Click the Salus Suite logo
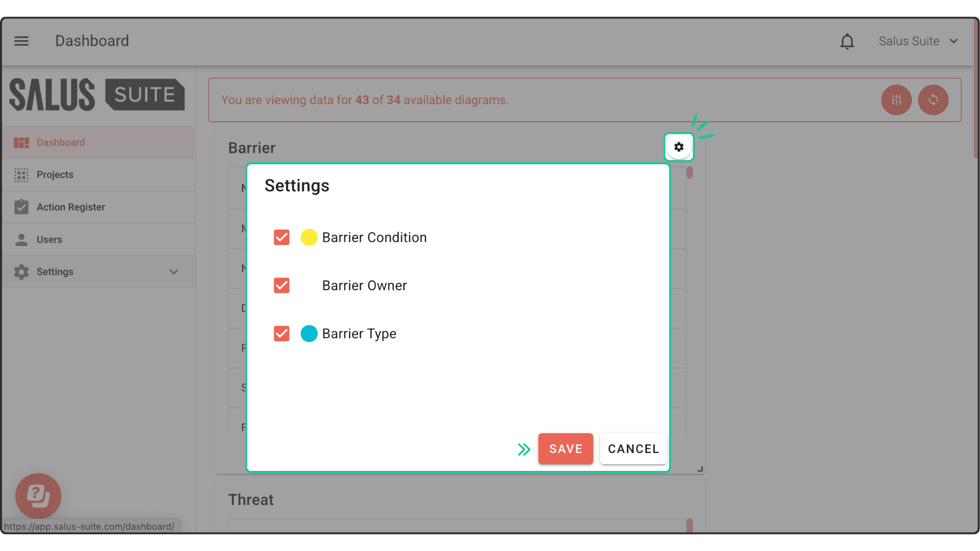The image size is (980, 551). [x=97, y=95]
